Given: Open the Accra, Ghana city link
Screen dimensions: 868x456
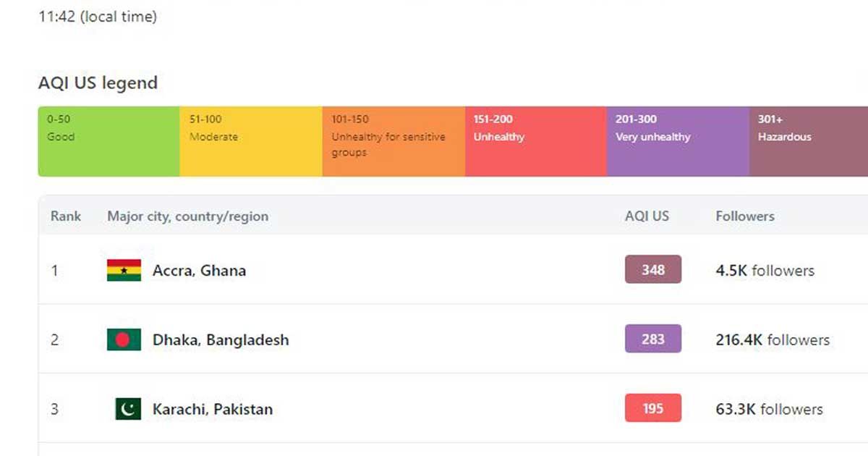Looking at the screenshot, I should (x=199, y=271).
